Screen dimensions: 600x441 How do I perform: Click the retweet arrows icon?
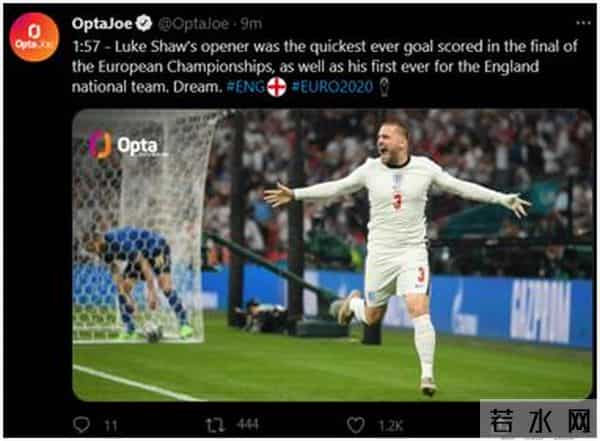pos(215,425)
